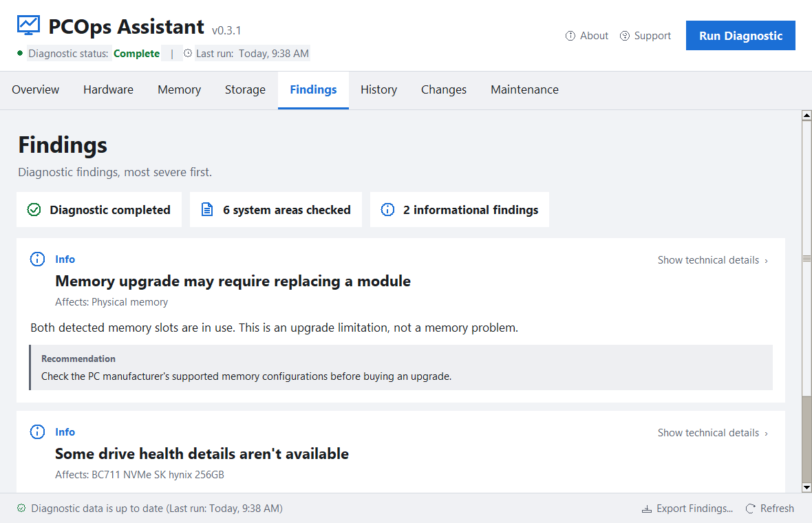Screen dimensions: 812x523
Task: Click the Refresh button label
Action: pyautogui.click(x=777, y=509)
